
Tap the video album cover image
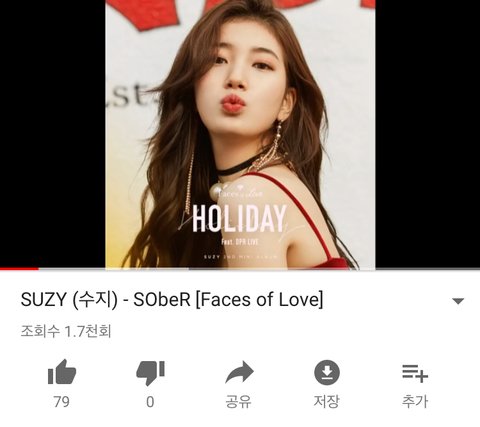point(240,133)
